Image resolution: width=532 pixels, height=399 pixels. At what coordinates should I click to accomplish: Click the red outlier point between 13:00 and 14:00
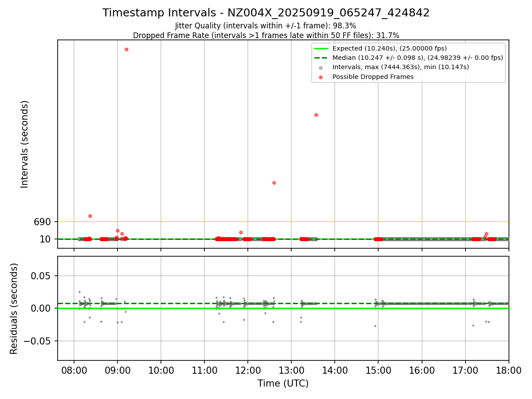coord(316,115)
